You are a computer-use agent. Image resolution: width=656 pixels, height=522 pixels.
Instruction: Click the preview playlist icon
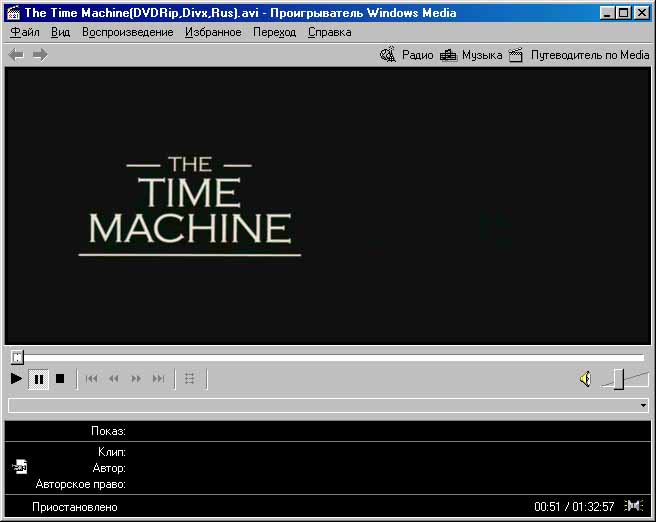tap(190, 379)
